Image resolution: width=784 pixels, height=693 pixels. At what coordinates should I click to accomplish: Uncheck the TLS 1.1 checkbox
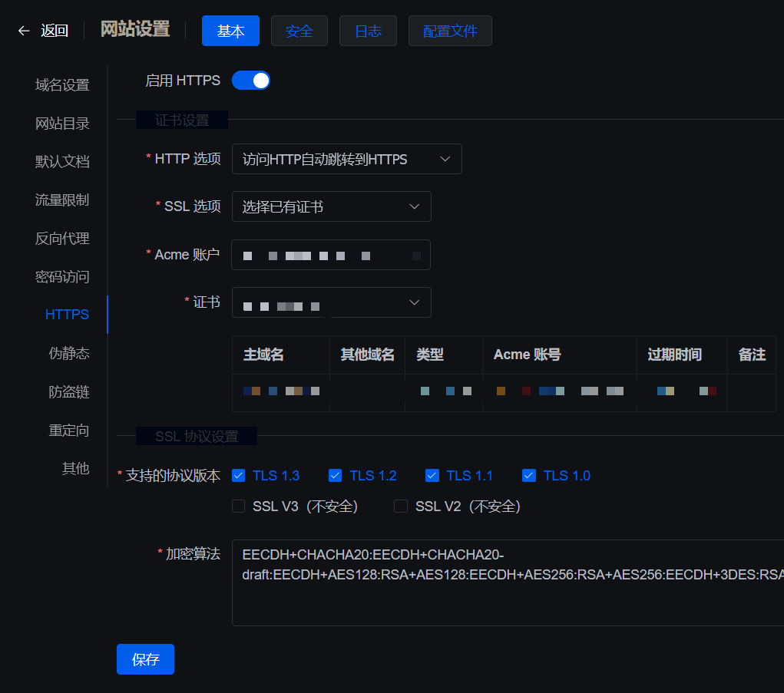(432, 476)
